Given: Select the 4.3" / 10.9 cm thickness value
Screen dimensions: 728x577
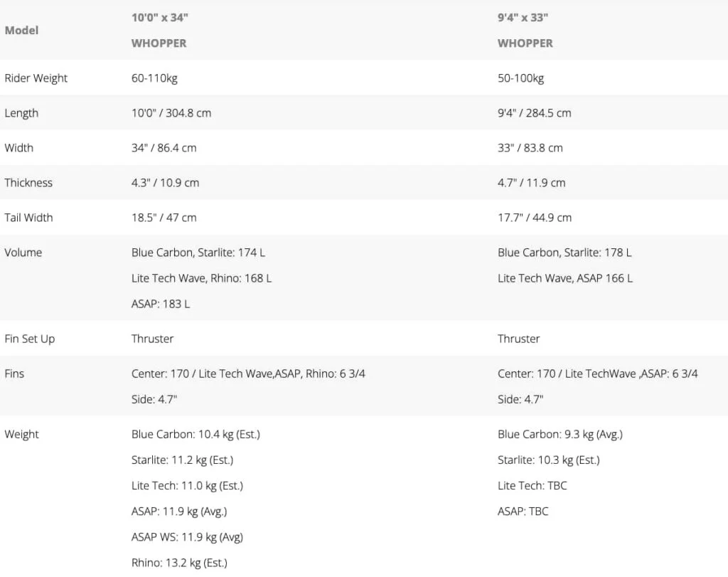Looking at the screenshot, I should tap(165, 183).
